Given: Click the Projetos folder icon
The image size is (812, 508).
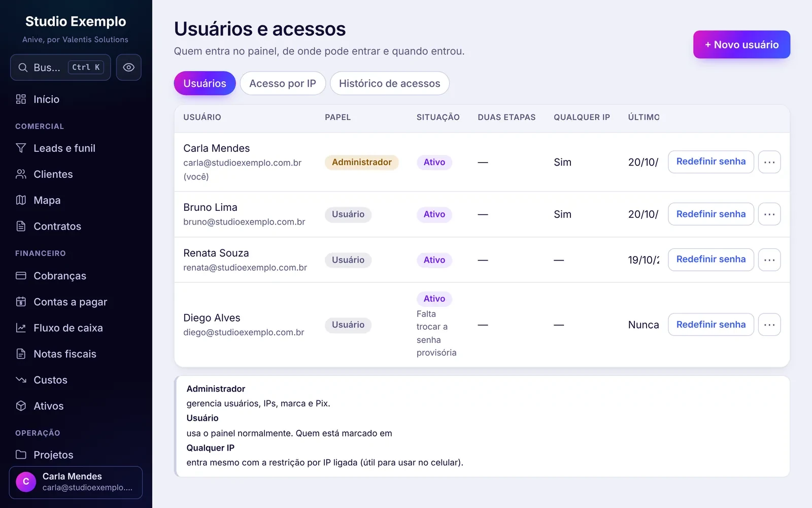Looking at the screenshot, I should [x=21, y=454].
